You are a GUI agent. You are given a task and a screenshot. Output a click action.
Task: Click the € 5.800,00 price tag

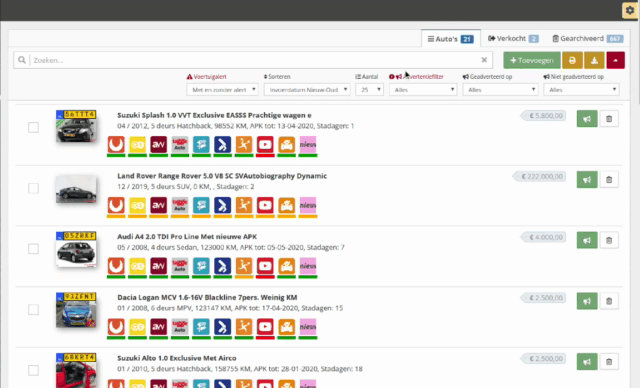[x=544, y=116]
